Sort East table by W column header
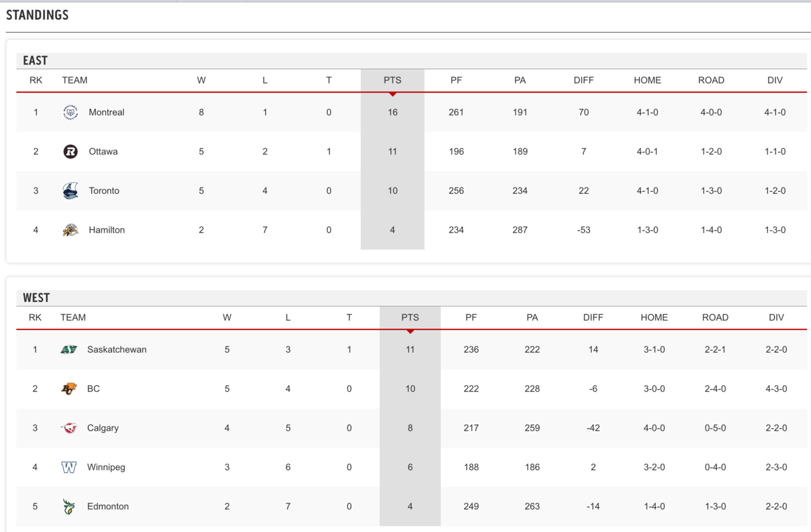Image resolution: width=811 pixels, height=532 pixels. (201, 80)
